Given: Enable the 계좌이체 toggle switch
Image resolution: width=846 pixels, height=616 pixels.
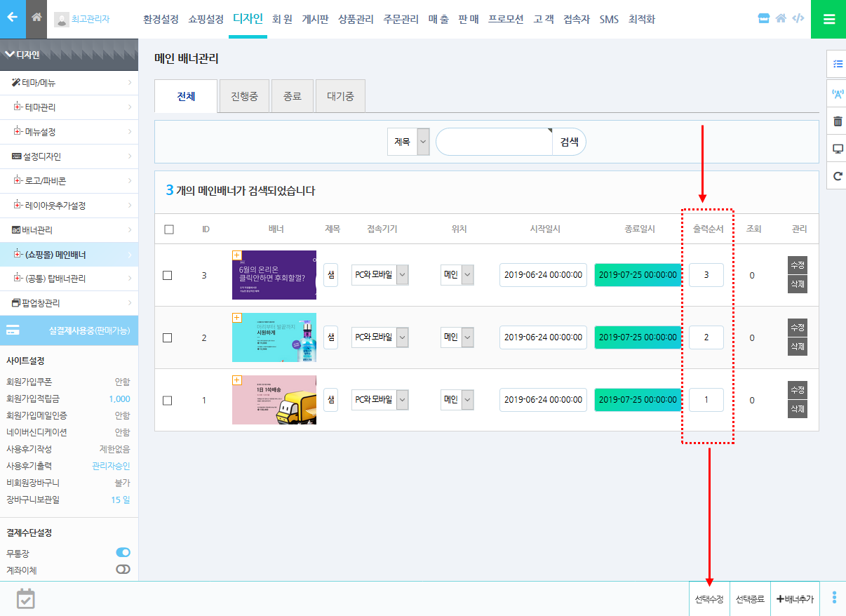Looking at the screenshot, I should coord(123,570).
